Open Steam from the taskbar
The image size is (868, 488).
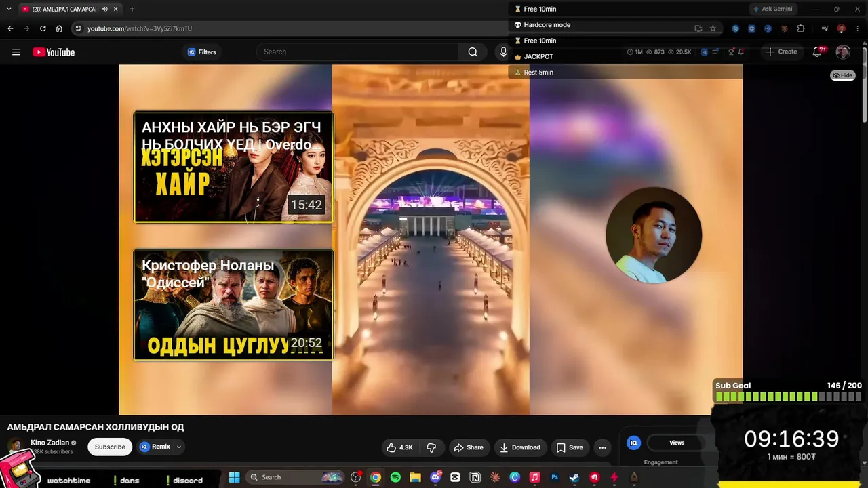[x=574, y=477]
